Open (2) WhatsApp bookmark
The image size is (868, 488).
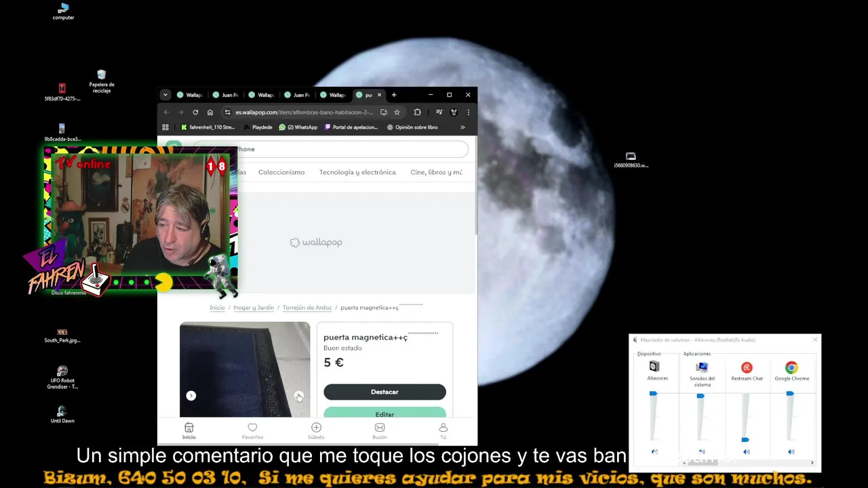coord(298,127)
